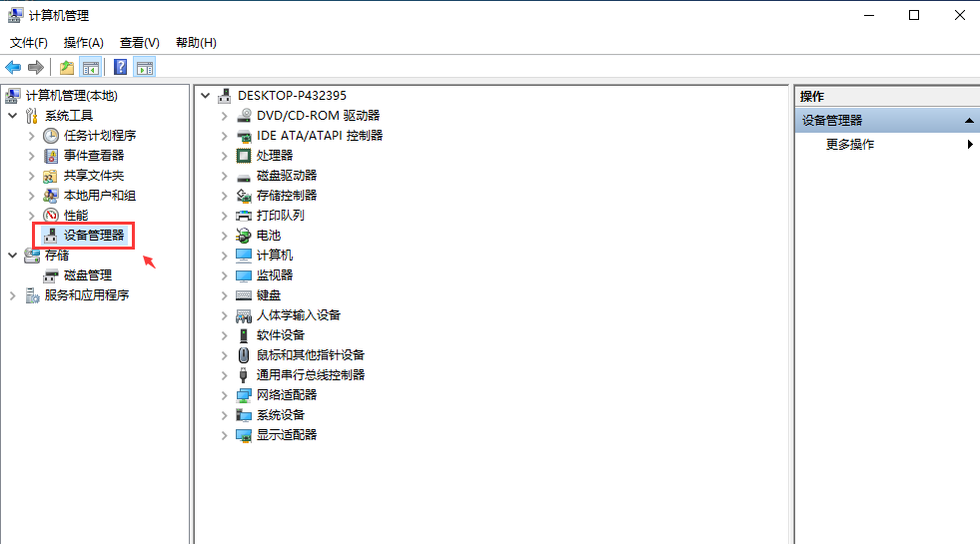The image size is (980, 544).
Task: Expand the 软件设备 category arrow
Action: click(225, 335)
